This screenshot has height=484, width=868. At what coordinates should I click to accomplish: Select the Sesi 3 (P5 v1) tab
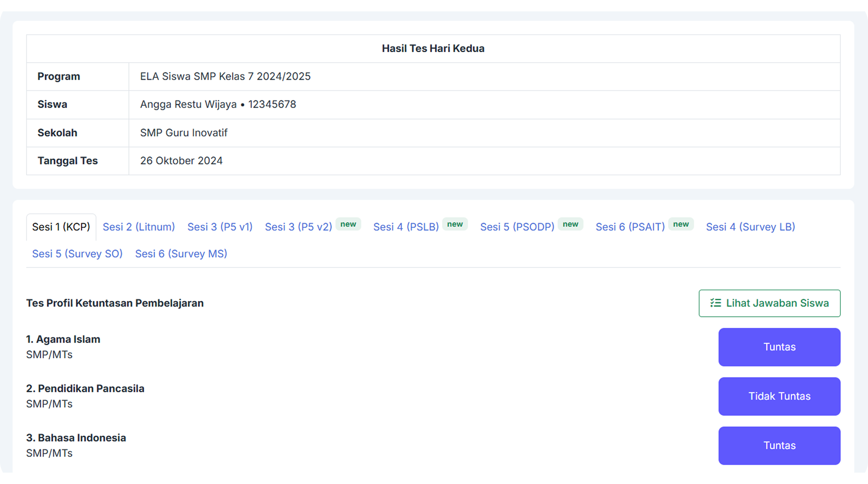tap(220, 227)
